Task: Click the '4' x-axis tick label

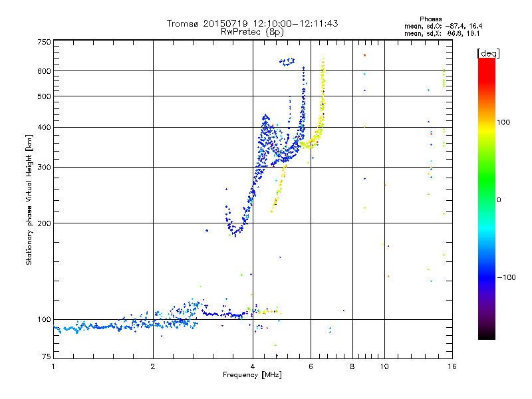Action: 253,366
